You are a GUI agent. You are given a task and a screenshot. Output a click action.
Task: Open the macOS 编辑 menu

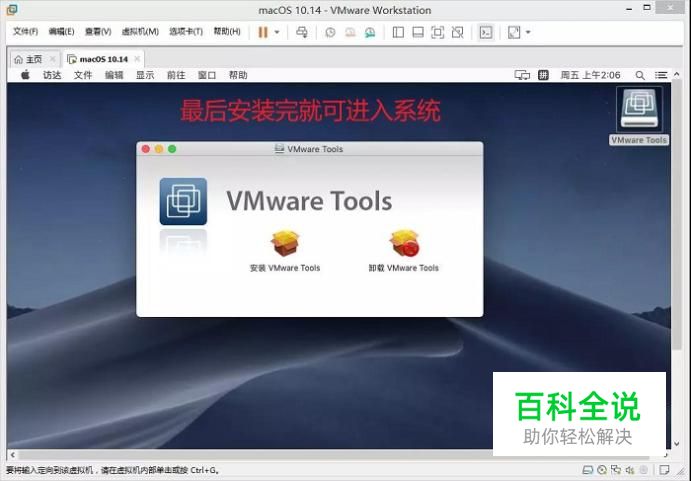[114, 75]
